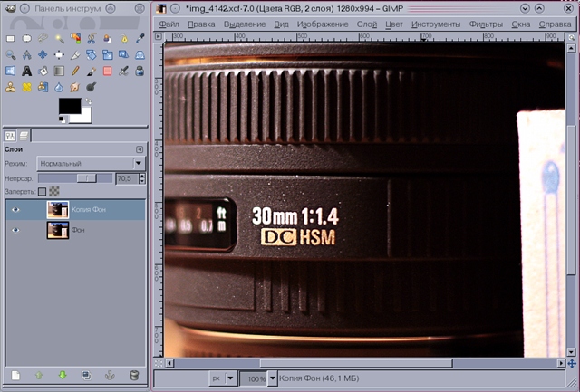
Task: Choose the Text tool
Action: pos(27,71)
